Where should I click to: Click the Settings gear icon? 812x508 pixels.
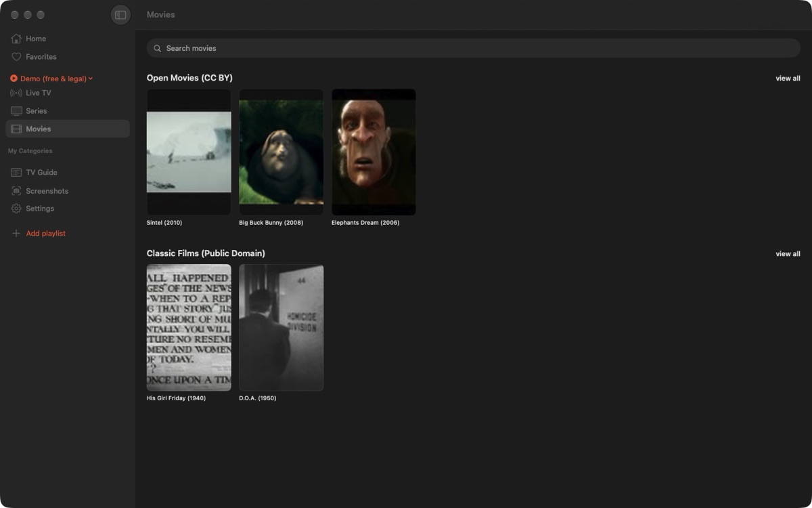(x=16, y=209)
